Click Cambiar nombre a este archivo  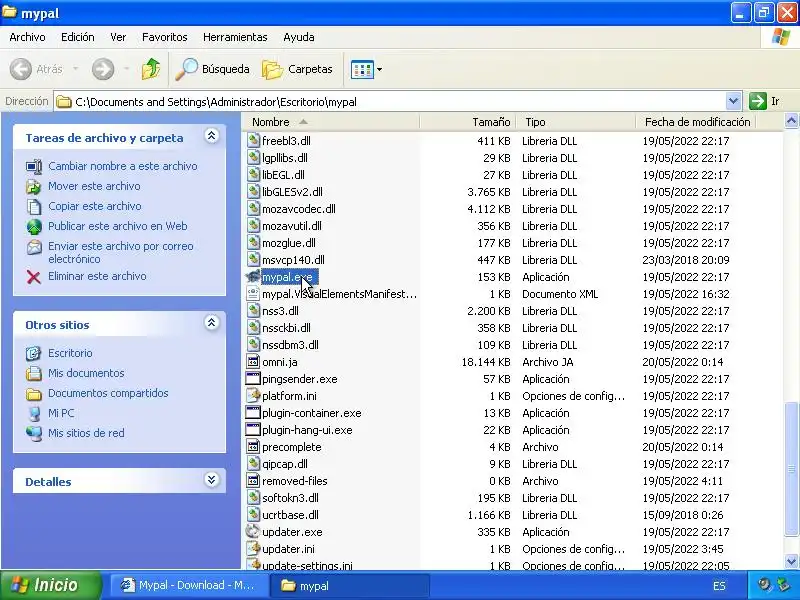coord(122,166)
